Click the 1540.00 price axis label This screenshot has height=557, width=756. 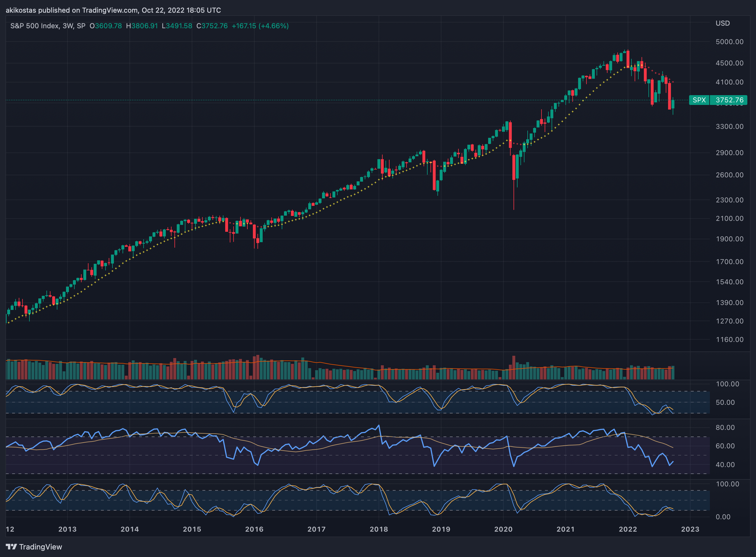tap(729, 282)
